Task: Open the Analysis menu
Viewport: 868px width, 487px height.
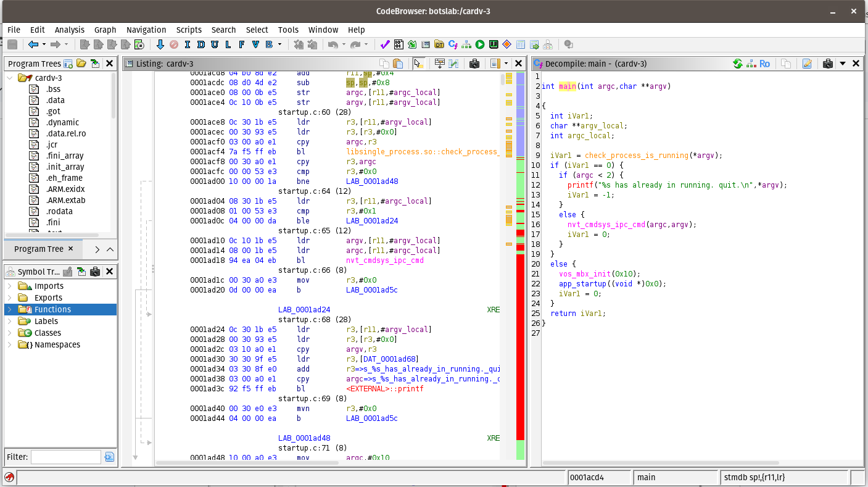Action: click(70, 30)
